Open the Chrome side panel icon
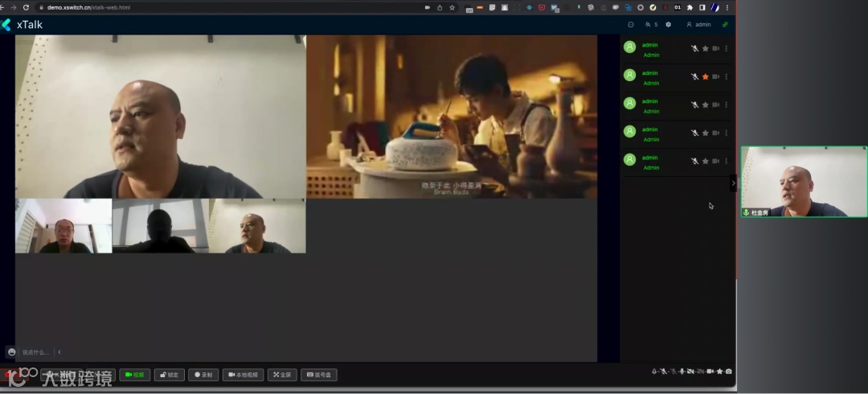The image size is (868, 394). 702,7
